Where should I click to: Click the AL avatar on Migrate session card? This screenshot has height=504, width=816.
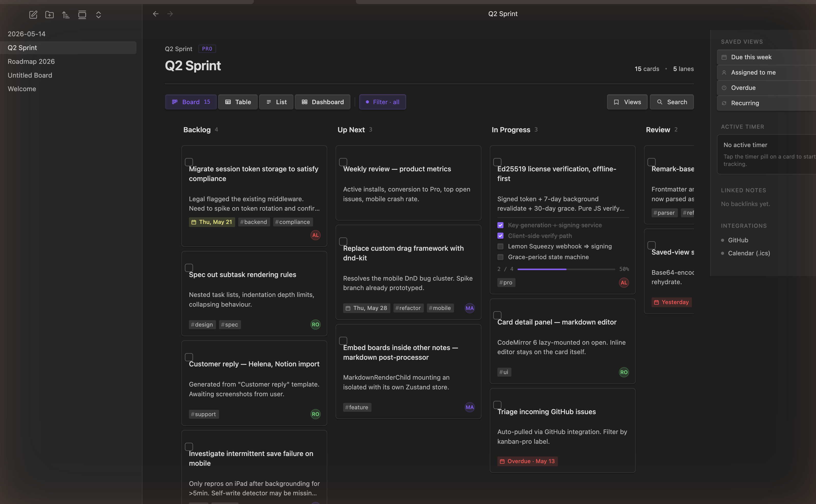[x=315, y=235]
